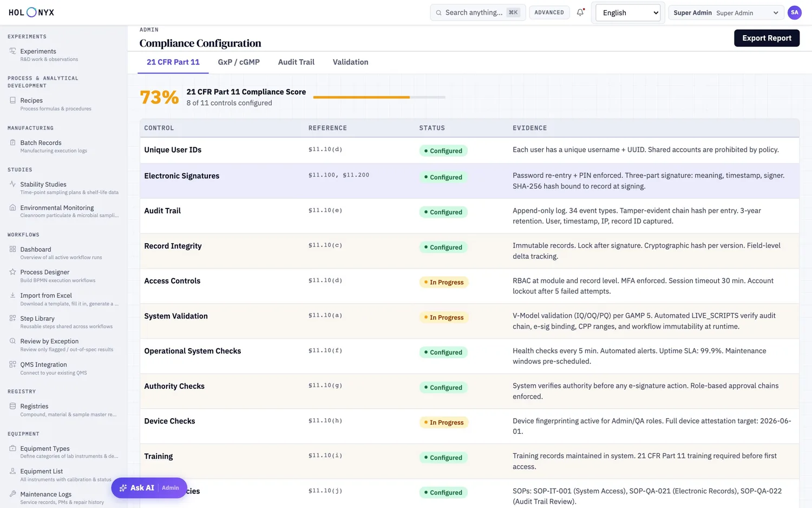This screenshot has width=812, height=508.
Task: Click the Equipment Types icon
Action: (x=12, y=448)
